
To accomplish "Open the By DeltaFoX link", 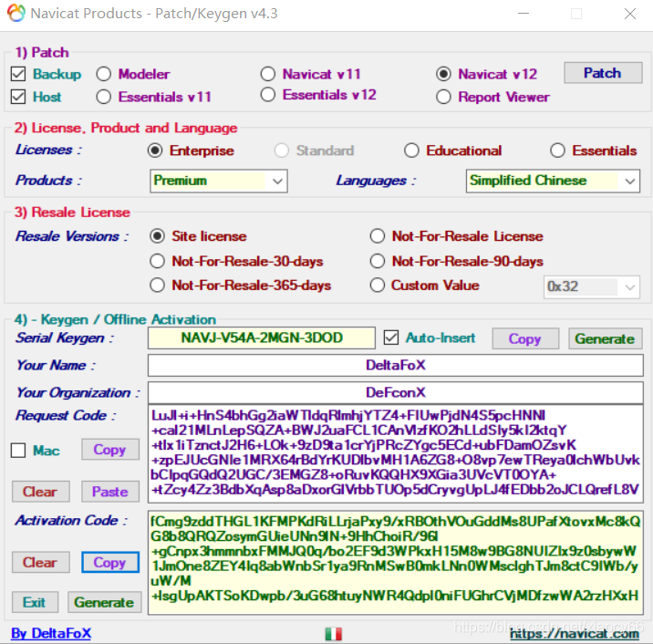I will point(51,633).
